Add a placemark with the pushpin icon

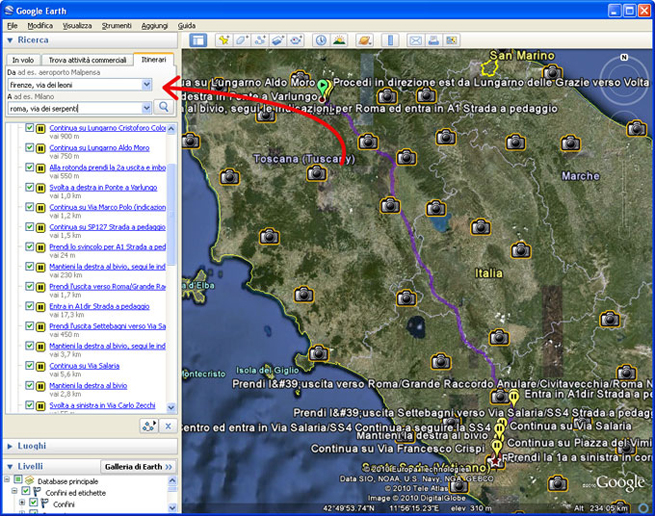tap(223, 41)
